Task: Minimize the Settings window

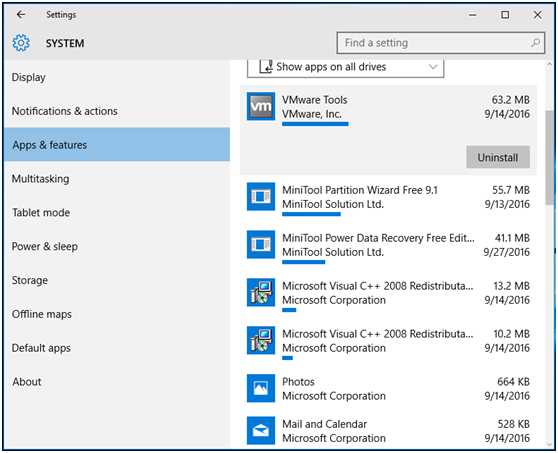Action: coord(473,15)
